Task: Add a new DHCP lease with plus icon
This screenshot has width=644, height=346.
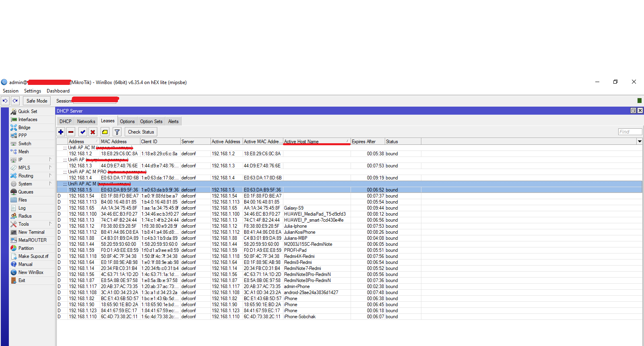Action: (x=61, y=132)
